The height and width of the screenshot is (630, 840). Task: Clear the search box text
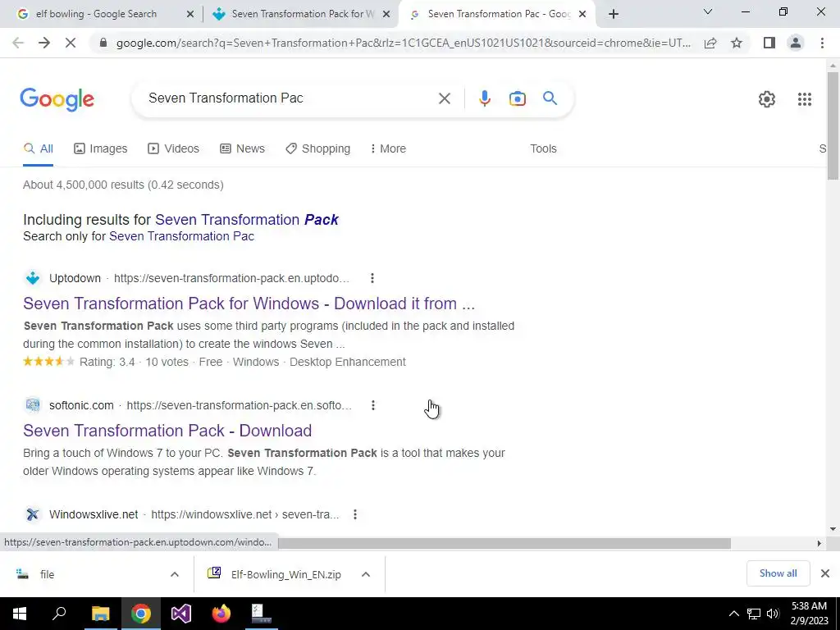pyautogui.click(x=444, y=98)
